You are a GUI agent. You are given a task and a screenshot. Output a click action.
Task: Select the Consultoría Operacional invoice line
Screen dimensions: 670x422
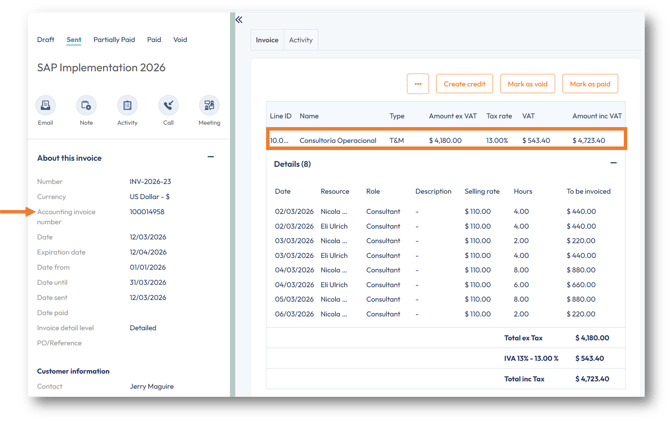point(447,140)
